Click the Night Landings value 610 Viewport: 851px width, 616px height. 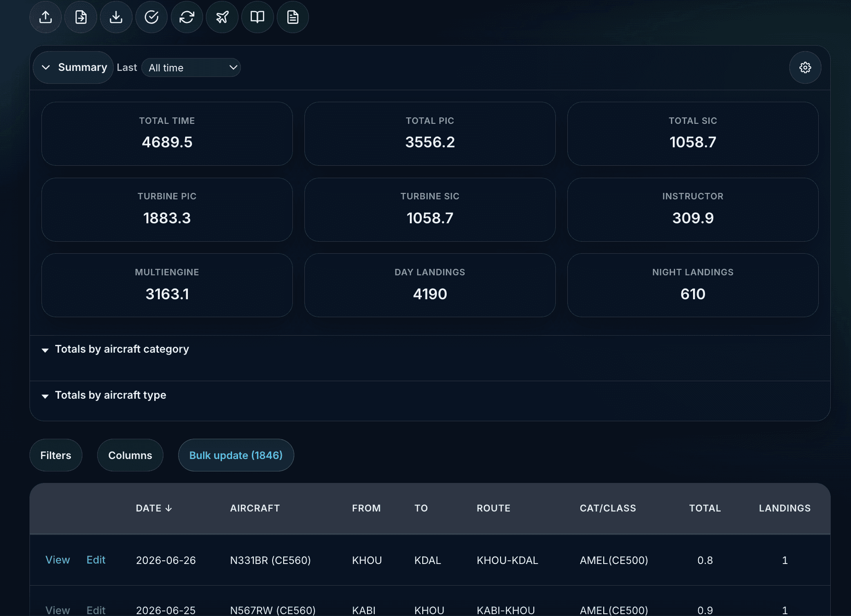click(693, 294)
